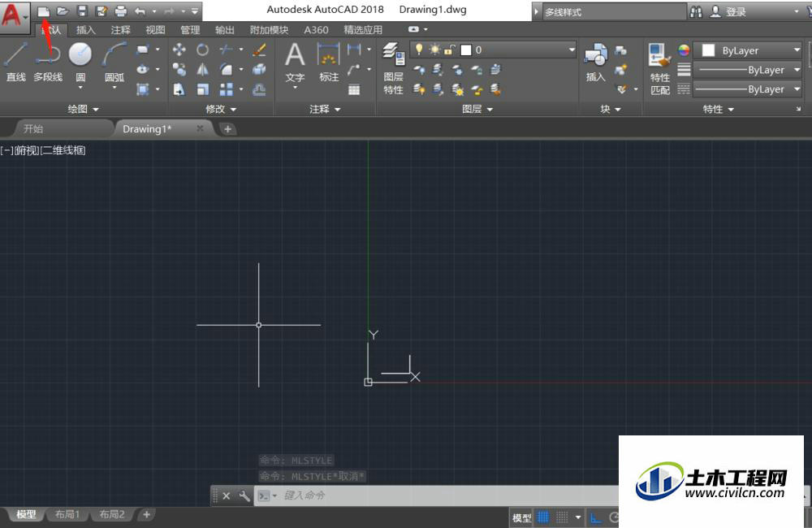Click the Dimension (标注) tool
The image size is (812, 528).
329,63
